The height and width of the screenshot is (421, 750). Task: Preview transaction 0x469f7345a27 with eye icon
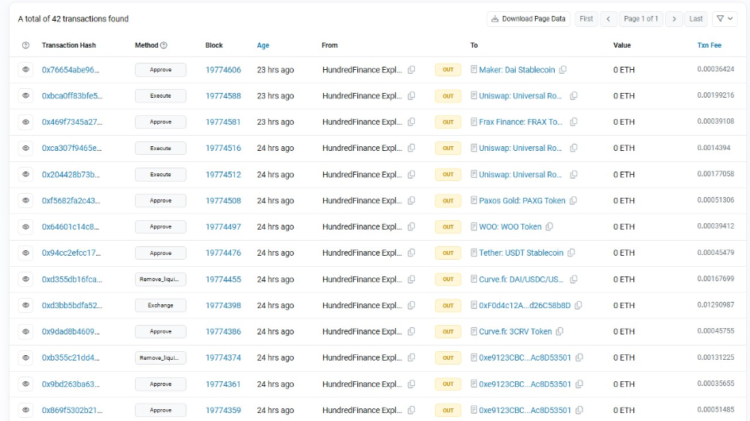click(x=26, y=122)
